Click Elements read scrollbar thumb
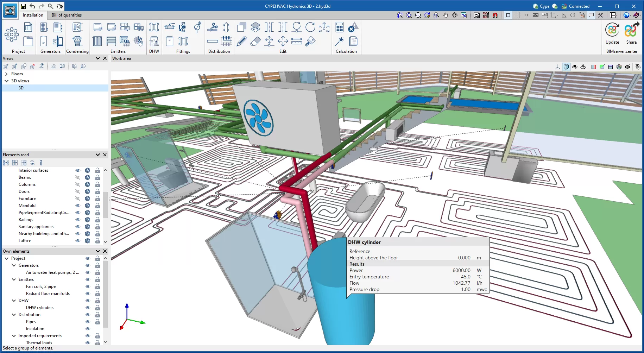 (x=105, y=204)
